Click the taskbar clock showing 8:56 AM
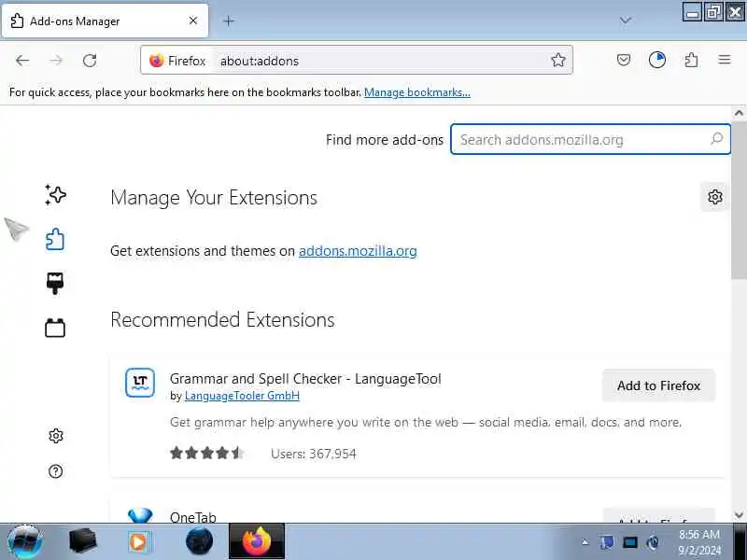This screenshot has height=560, width=747. point(699,542)
